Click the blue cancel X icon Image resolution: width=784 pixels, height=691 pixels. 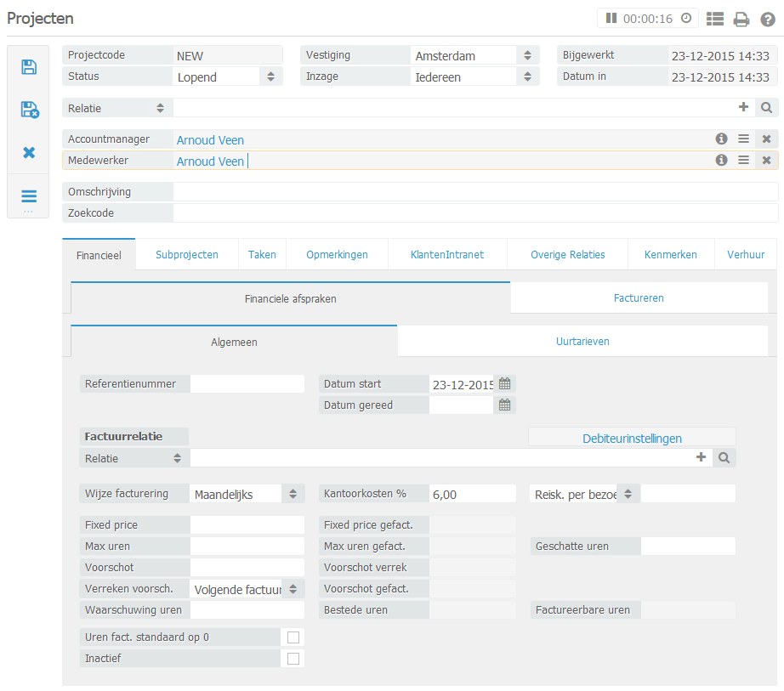pyautogui.click(x=29, y=153)
